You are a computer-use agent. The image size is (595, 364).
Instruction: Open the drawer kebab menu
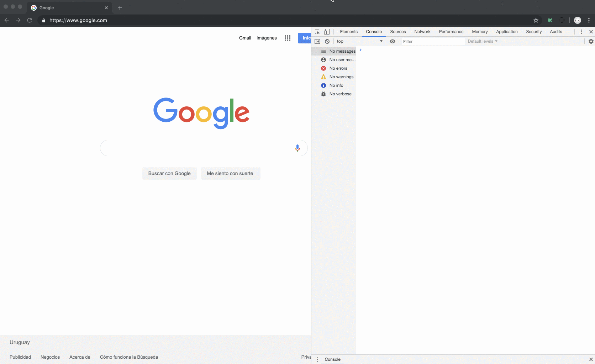[317, 359]
